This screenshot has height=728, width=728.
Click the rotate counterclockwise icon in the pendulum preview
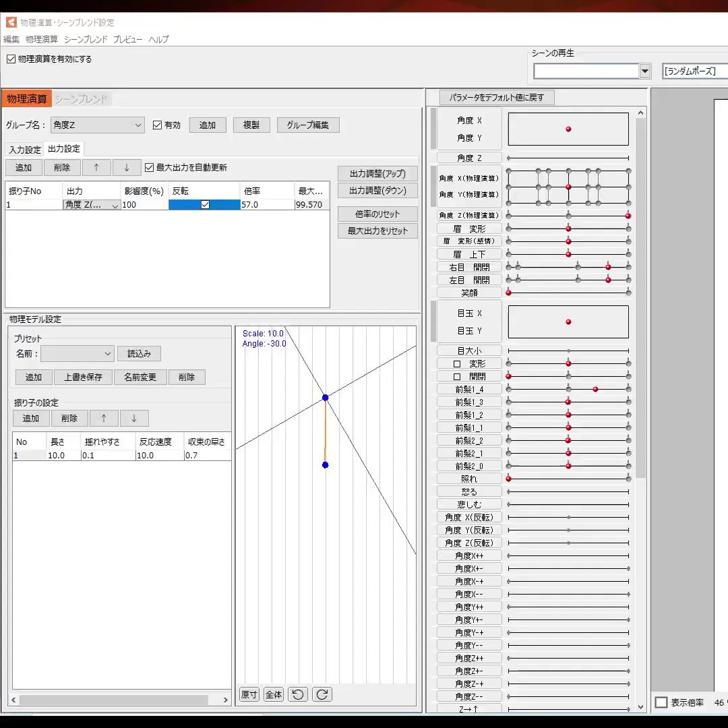(298, 694)
